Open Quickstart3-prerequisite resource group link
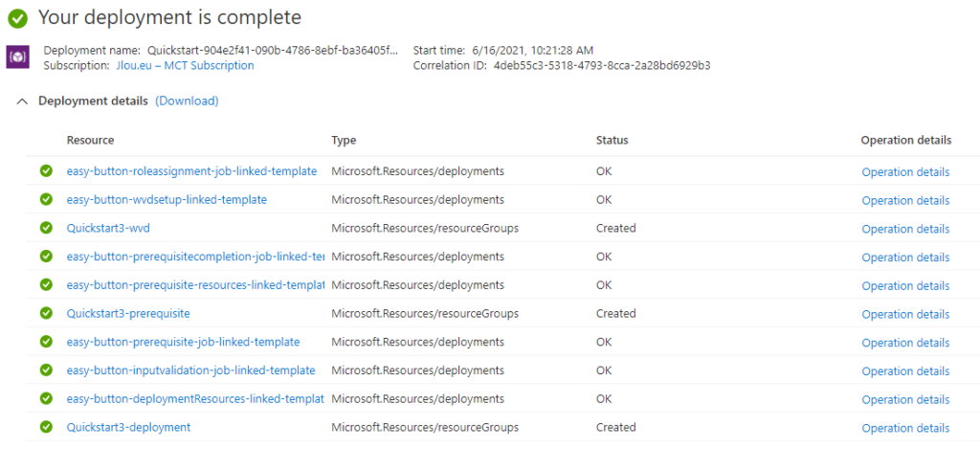The width and height of the screenshot is (980, 449). (x=128, y=313)
